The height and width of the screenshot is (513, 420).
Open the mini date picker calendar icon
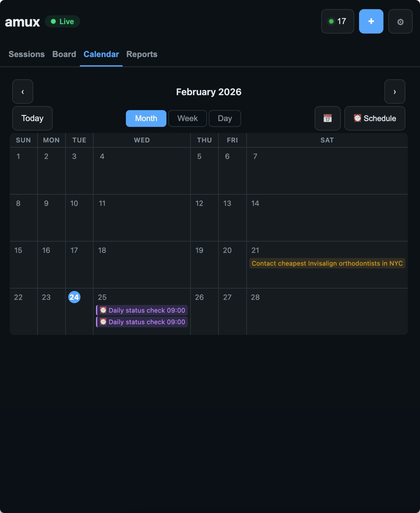click(x=327, y=118)
